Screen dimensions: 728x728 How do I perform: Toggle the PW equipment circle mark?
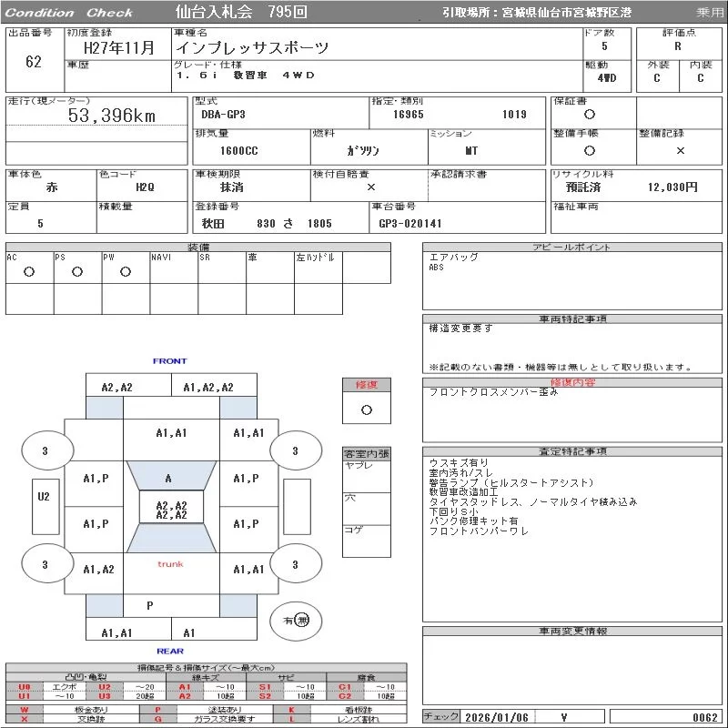[x=125, y=272]
